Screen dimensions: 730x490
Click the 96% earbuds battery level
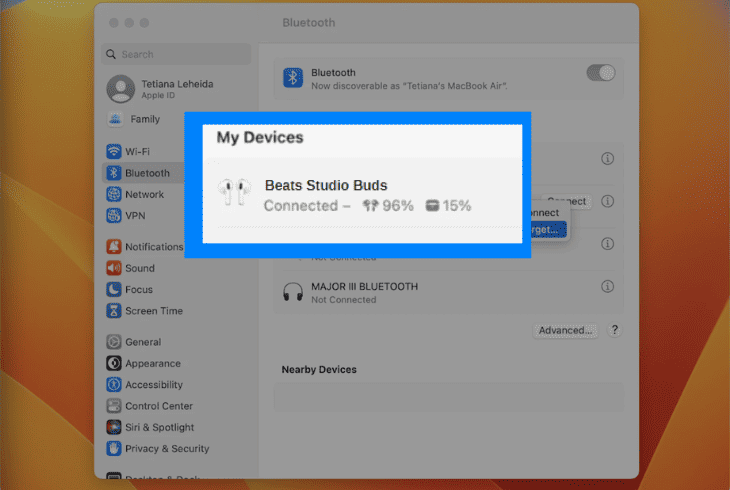(388, 205)
